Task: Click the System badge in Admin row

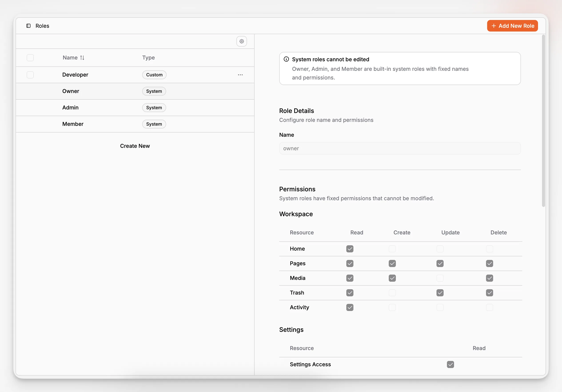Action: (154, 108)
